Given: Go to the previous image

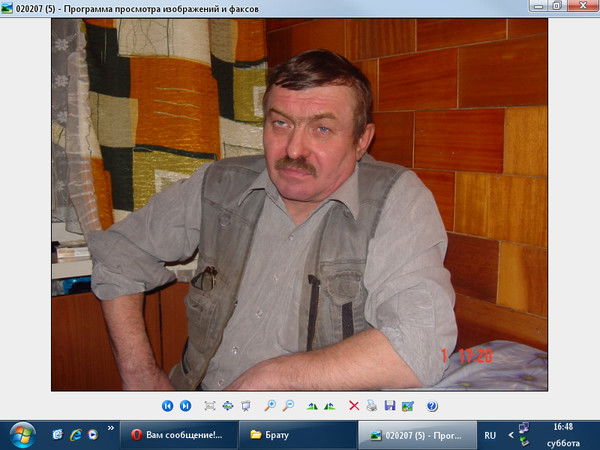Looking at the screenshot, I should (x=167, y=406).
